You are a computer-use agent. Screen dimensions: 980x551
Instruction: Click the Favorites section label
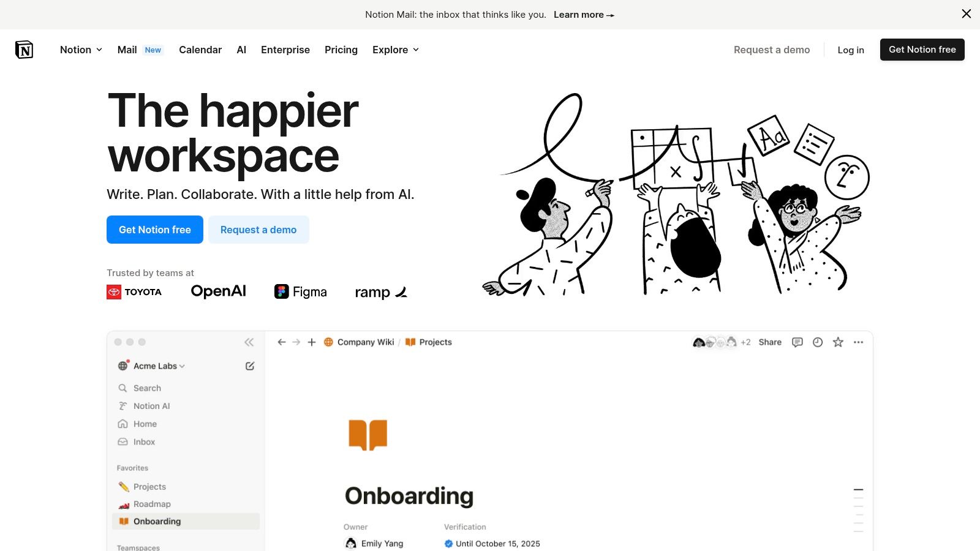click(x=132, y=468)
